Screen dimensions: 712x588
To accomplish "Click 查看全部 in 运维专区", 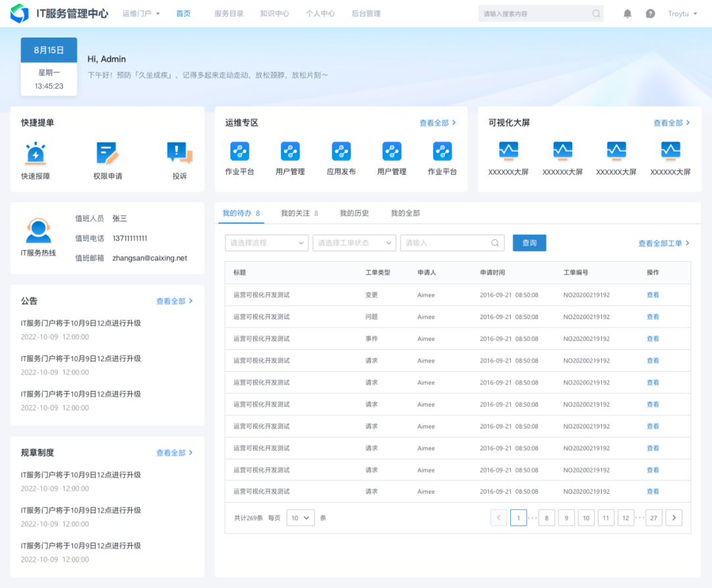I will pos(438,123).
